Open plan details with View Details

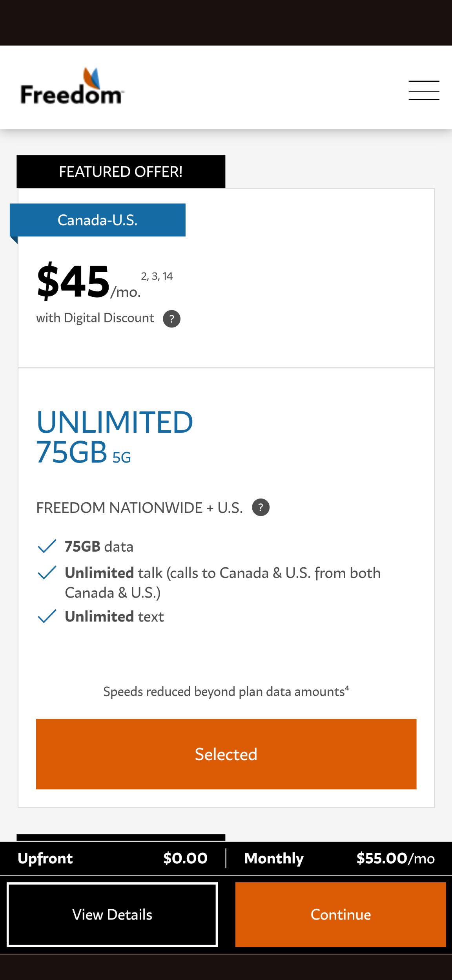click(x=112, y=915)
